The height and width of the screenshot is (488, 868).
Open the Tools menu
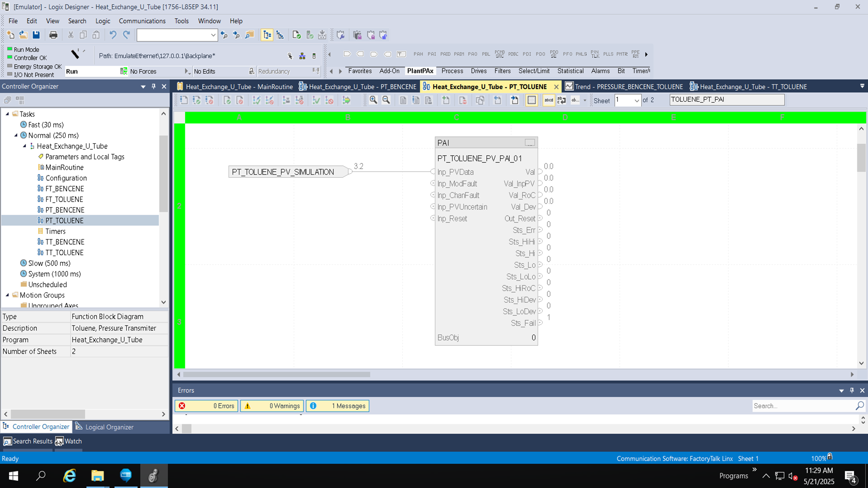coord(182,21)
